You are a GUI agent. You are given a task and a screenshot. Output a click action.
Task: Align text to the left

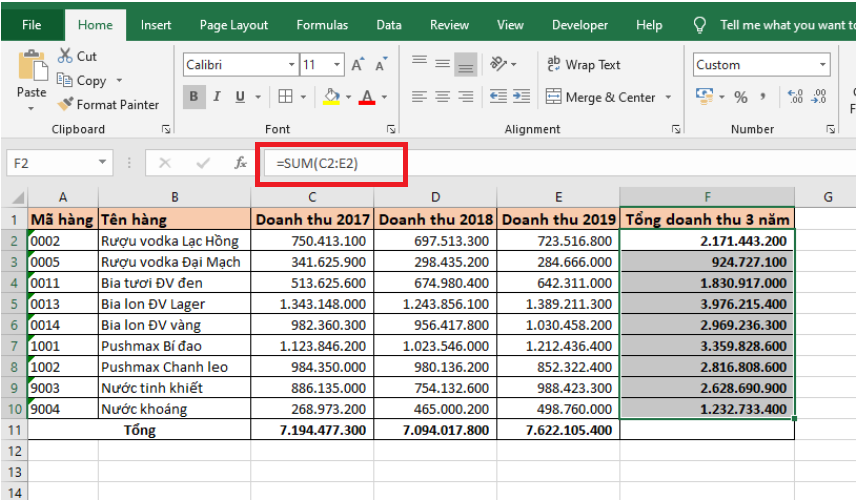[x=420, y=97]
